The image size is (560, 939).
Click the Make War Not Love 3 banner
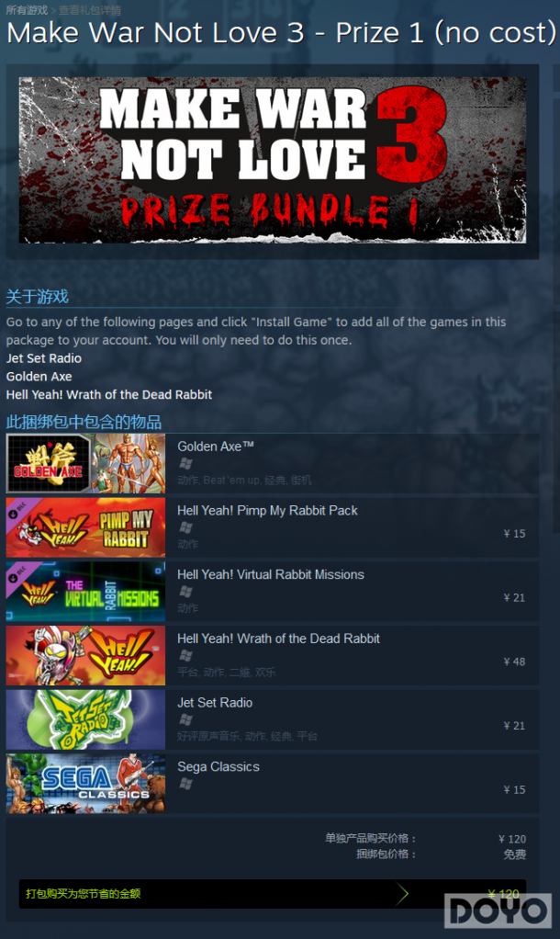(273, 160)
